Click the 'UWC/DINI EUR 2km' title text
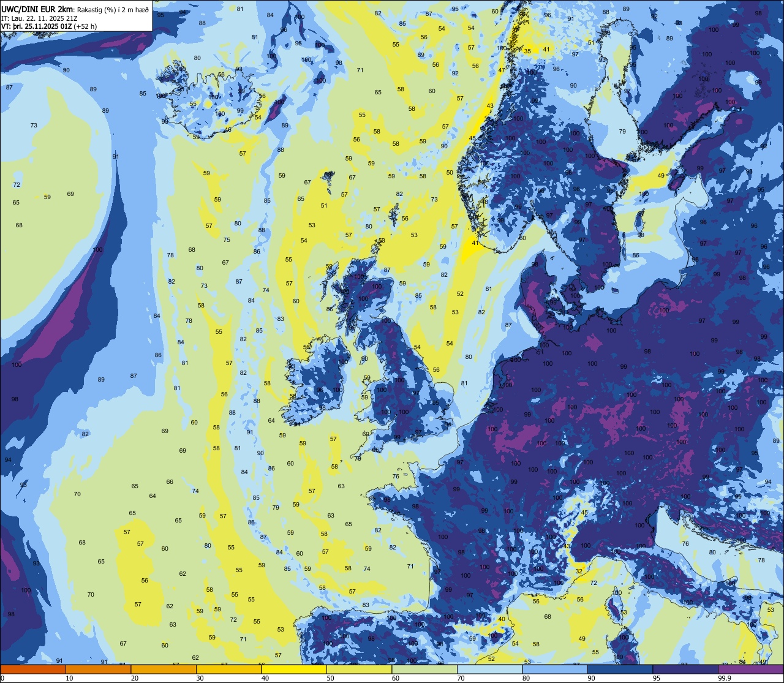 point(37,9)
